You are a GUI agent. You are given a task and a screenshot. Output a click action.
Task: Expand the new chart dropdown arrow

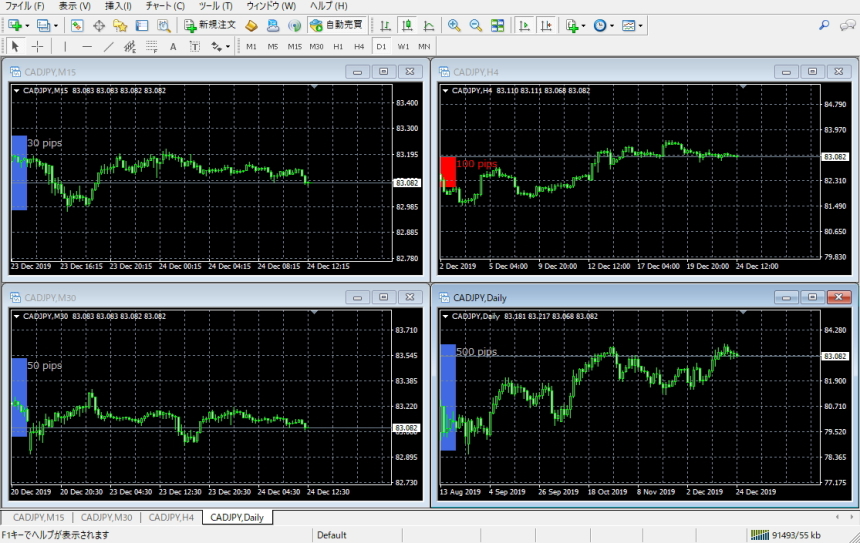click(x=27, y=26)
